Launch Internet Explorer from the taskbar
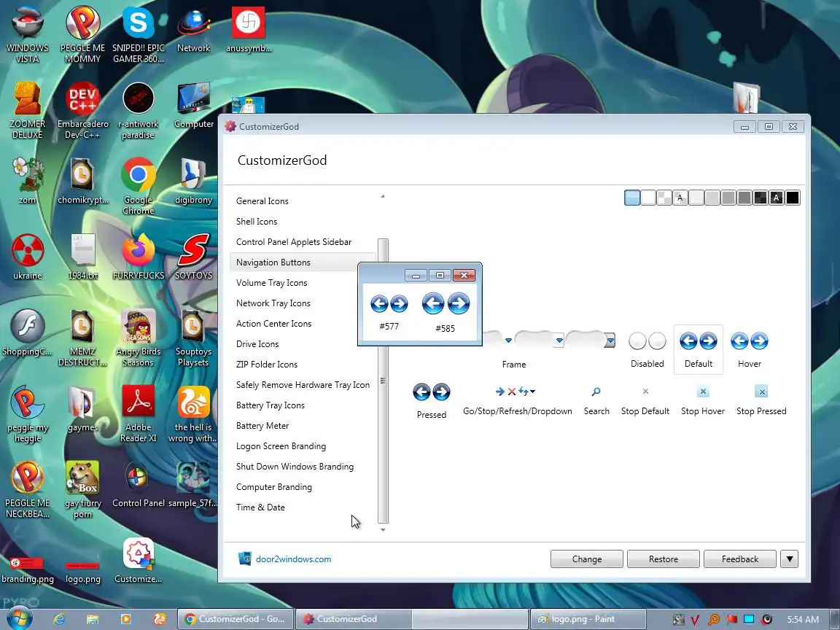This screenshot has height=630, width=840. point(59,619)
